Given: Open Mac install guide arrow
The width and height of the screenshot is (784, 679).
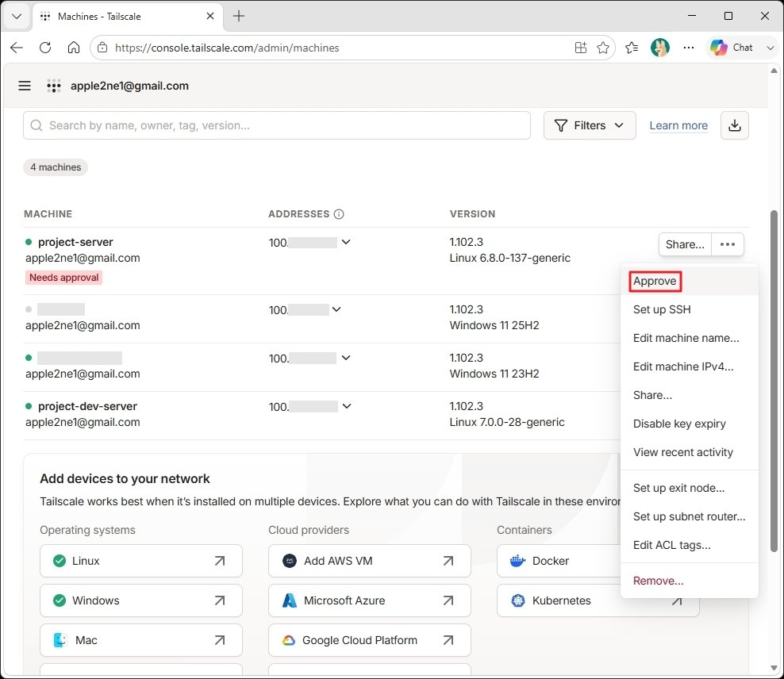Looking at the screenshot, I should [220, 639].
